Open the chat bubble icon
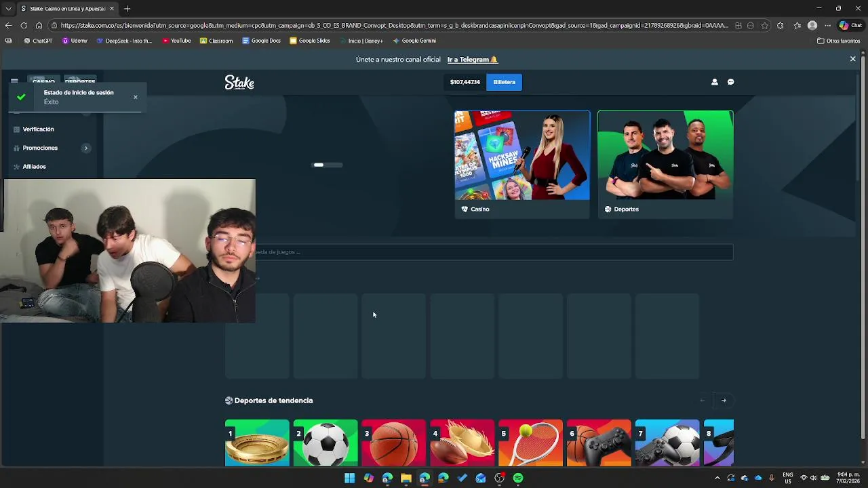Screen dimensions: 868x488 [730, 82]
